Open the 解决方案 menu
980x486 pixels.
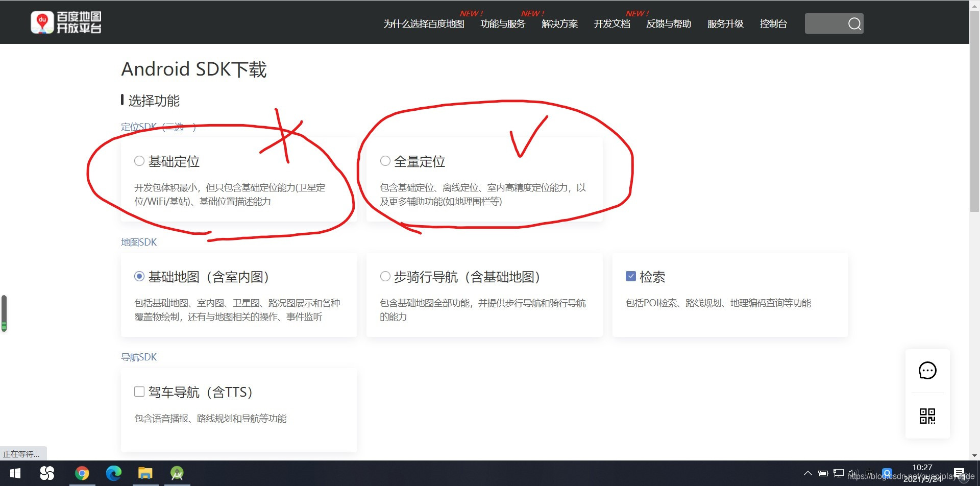click(x=559, y=23)
